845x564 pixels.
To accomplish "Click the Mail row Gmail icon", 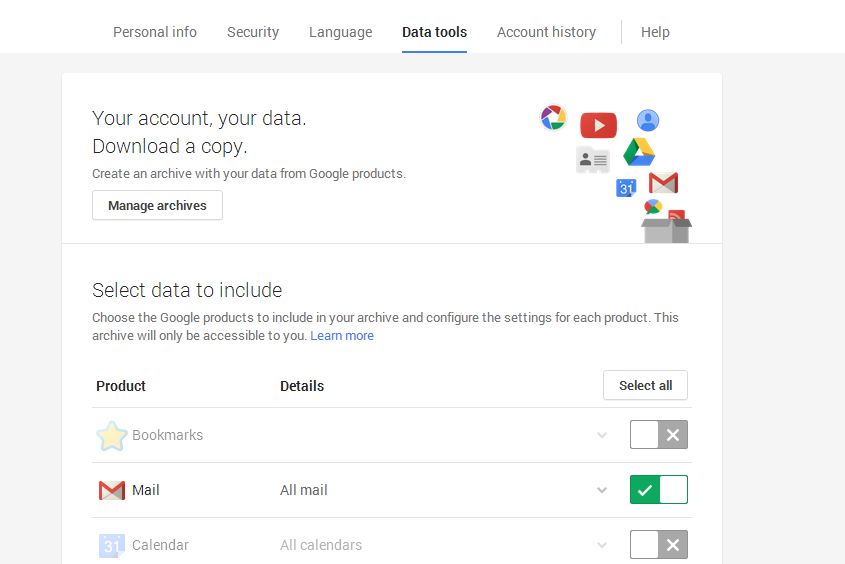I will [112, 490].
